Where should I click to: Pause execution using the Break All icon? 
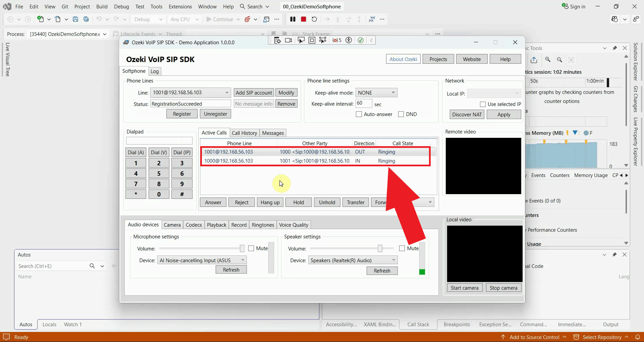tap(293, 19)
